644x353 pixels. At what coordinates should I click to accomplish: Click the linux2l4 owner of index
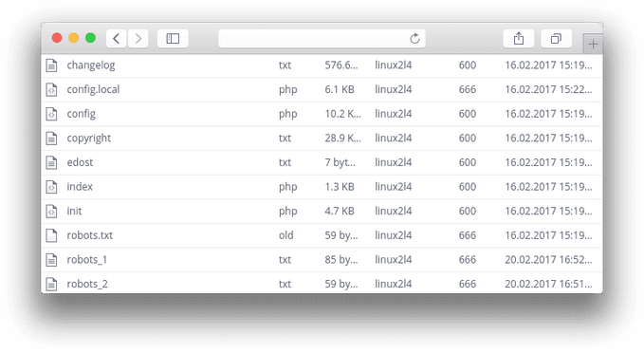[393, 187]
